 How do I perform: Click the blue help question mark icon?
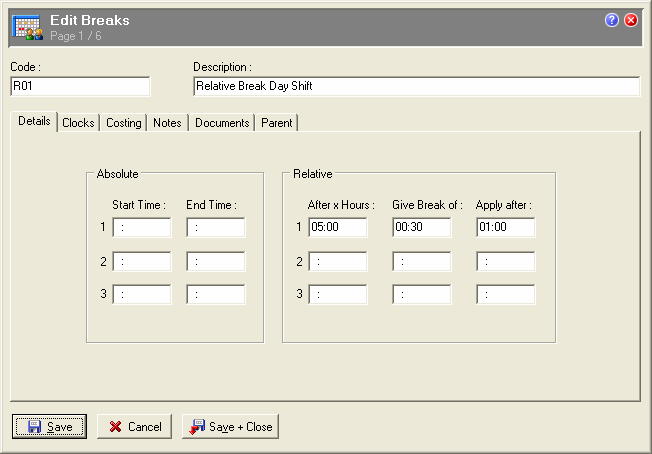(612, 20)
